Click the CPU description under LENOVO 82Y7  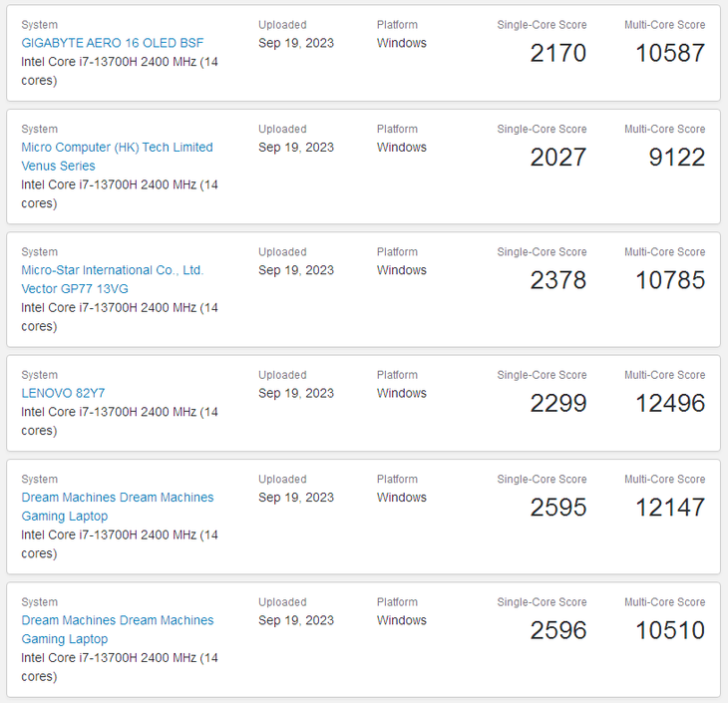point(119,421)
